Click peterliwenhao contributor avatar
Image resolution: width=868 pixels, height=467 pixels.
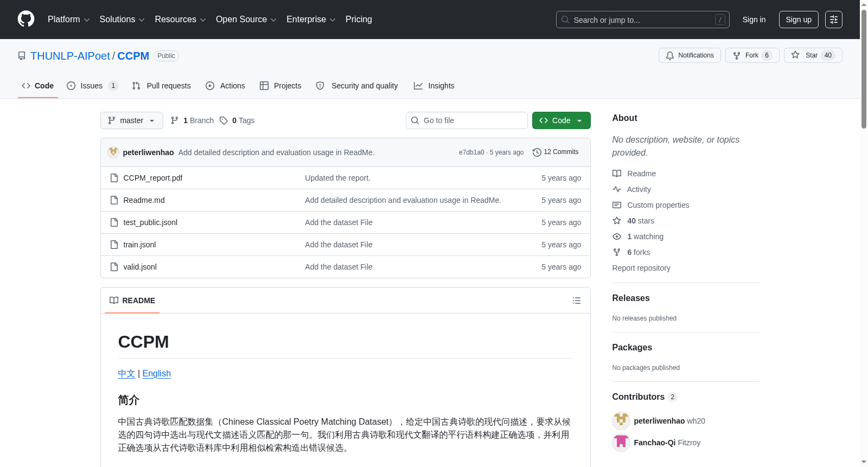point(621,421)
